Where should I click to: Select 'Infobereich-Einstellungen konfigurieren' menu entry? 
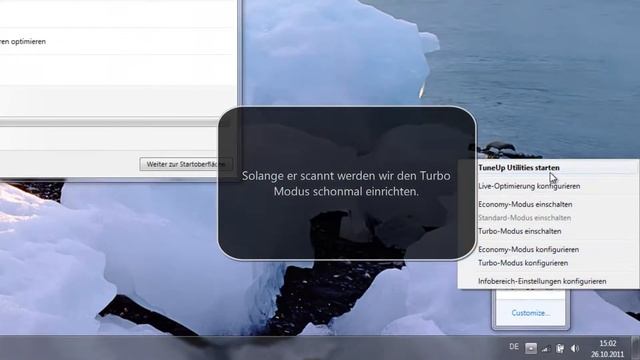click(542, 281)
